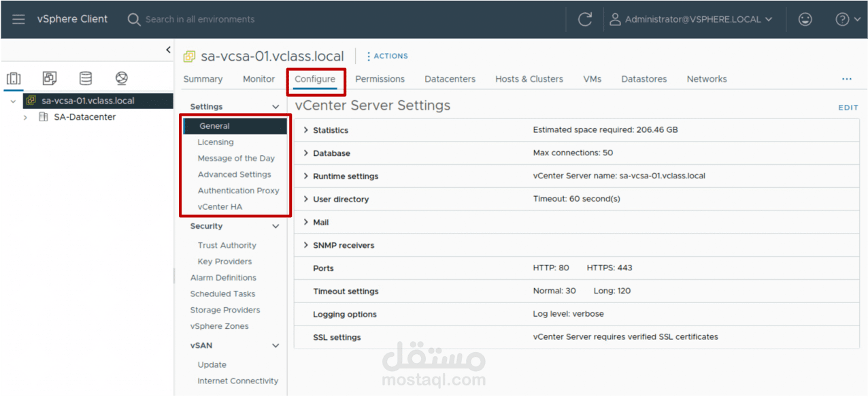Open the hamburger navigation menu
868x397 pixels.
(18, 19)
